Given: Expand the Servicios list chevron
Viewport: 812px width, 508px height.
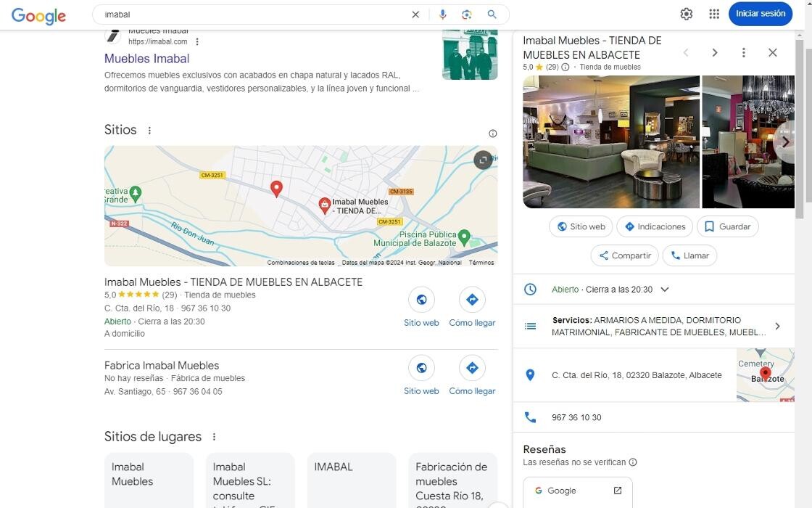Looking at the screenshot, I should [x=777, y=327].
